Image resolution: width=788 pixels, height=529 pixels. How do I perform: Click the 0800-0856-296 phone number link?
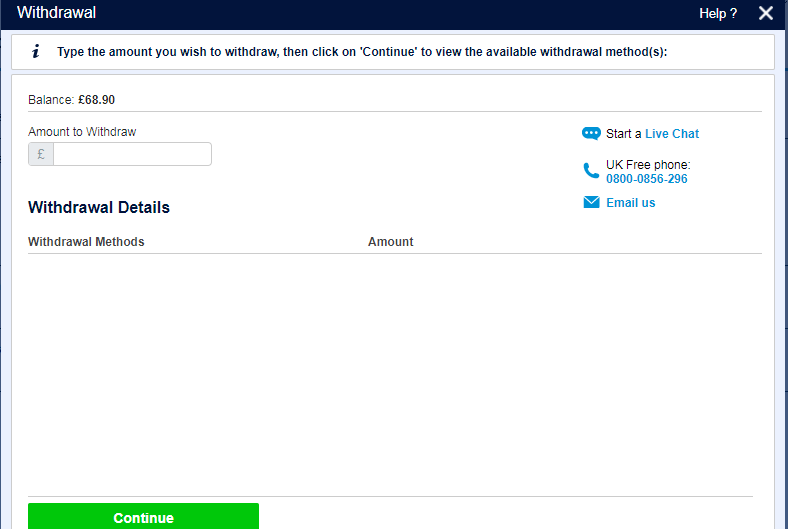point(646,179)
